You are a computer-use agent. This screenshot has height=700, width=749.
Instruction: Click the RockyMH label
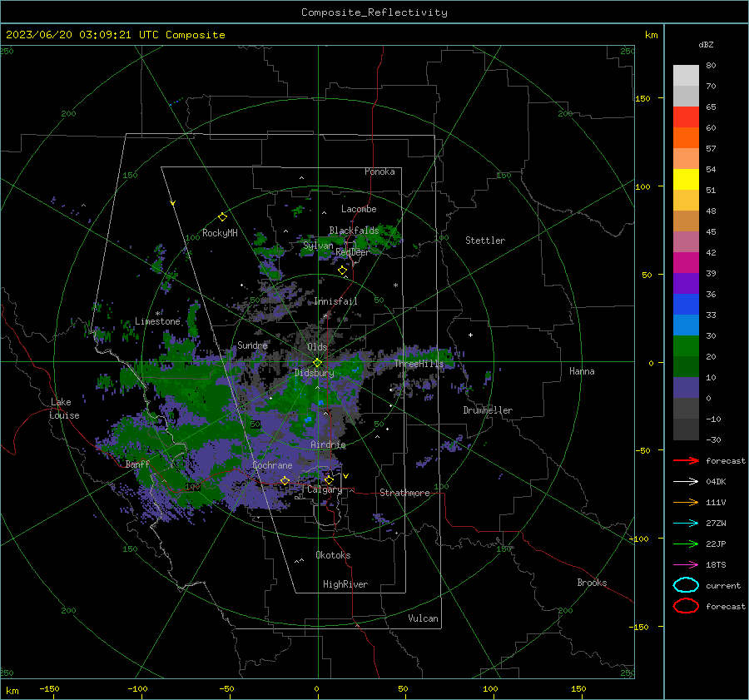coord(220,233)
